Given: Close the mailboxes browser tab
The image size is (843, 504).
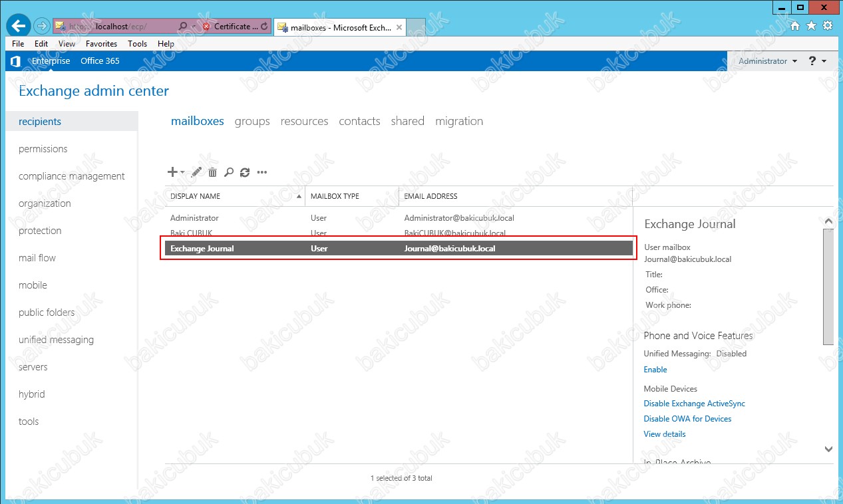Looking at the screenshot, I should (x=399, y=27).
